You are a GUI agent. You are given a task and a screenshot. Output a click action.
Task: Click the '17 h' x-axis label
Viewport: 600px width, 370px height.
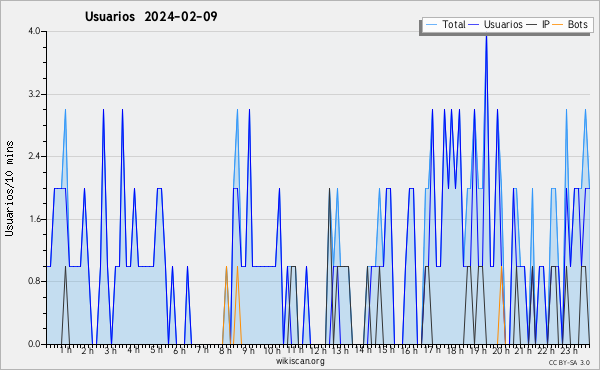pos(432,350)
